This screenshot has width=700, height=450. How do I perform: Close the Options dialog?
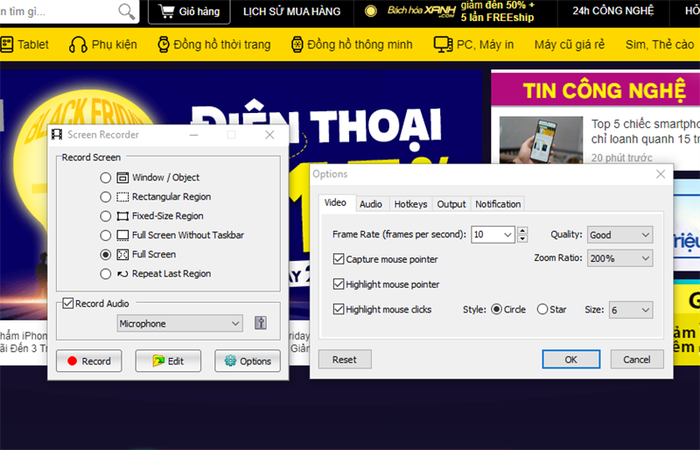pos(661,174)
